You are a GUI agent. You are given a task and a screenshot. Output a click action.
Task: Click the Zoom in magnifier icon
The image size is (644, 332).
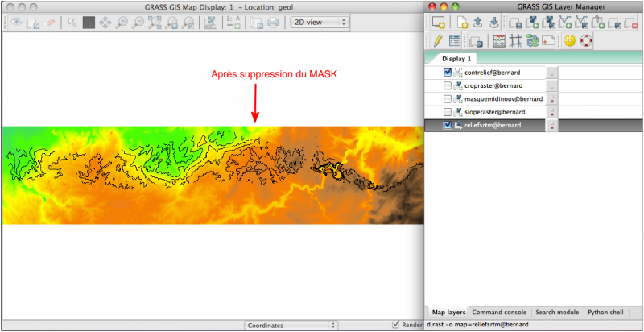point(122,23)
